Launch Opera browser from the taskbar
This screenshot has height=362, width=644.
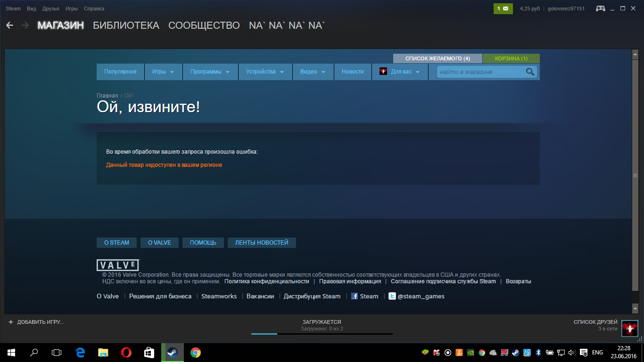pyautogui.click(x=126, y=352)
